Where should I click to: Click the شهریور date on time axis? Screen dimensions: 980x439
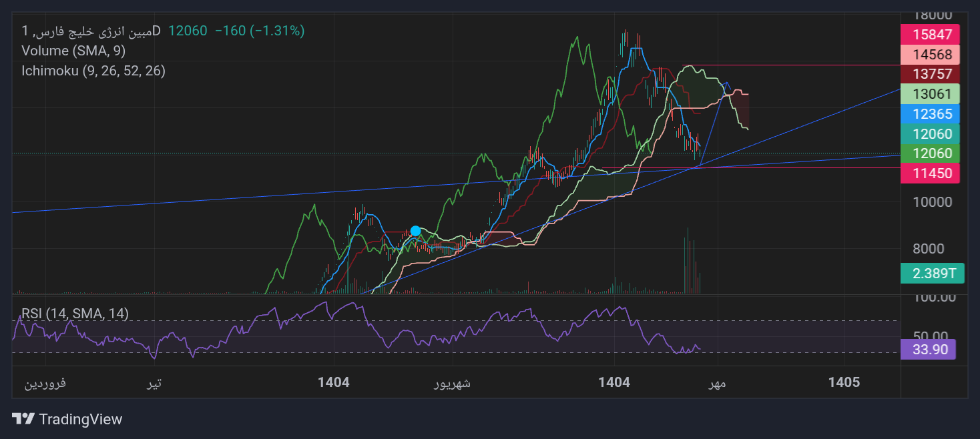[x=453, y=383]
